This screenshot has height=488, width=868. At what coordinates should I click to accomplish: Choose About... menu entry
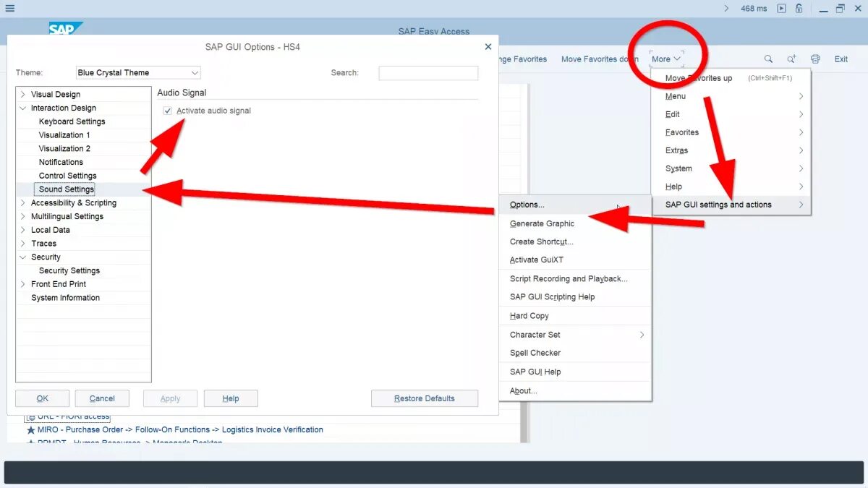point(576,390)
